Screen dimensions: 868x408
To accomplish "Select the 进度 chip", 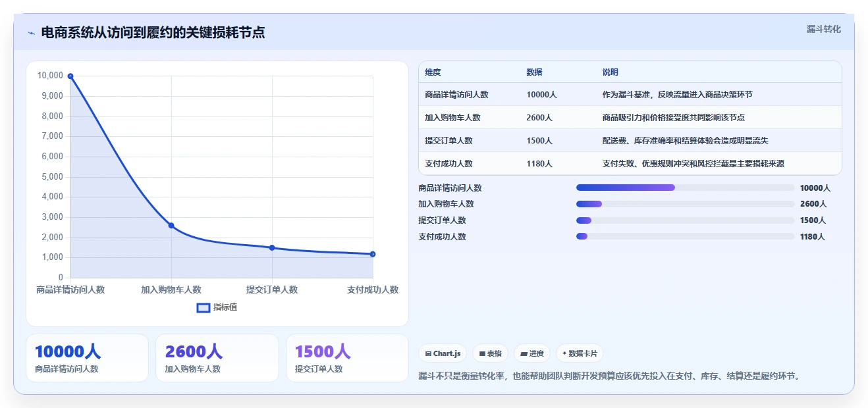I will pyautogui.click(x=531, y=353).
